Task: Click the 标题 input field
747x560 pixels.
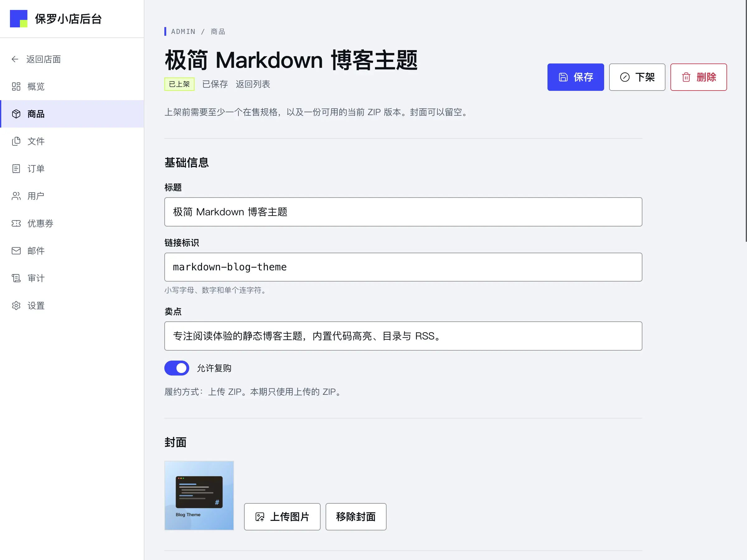Action: point(403,212)
